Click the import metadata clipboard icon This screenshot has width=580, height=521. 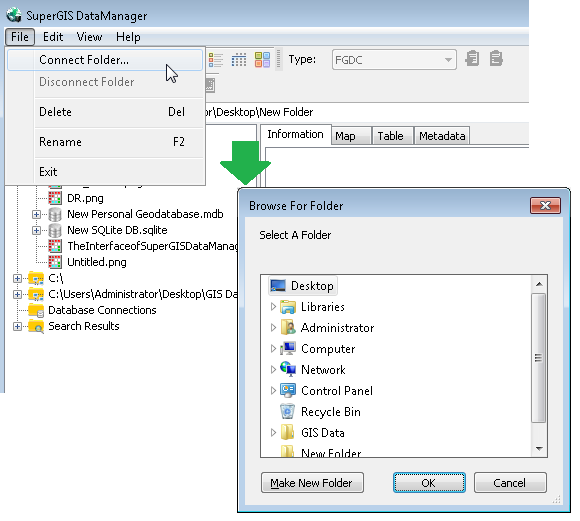(x=472, y=58)
